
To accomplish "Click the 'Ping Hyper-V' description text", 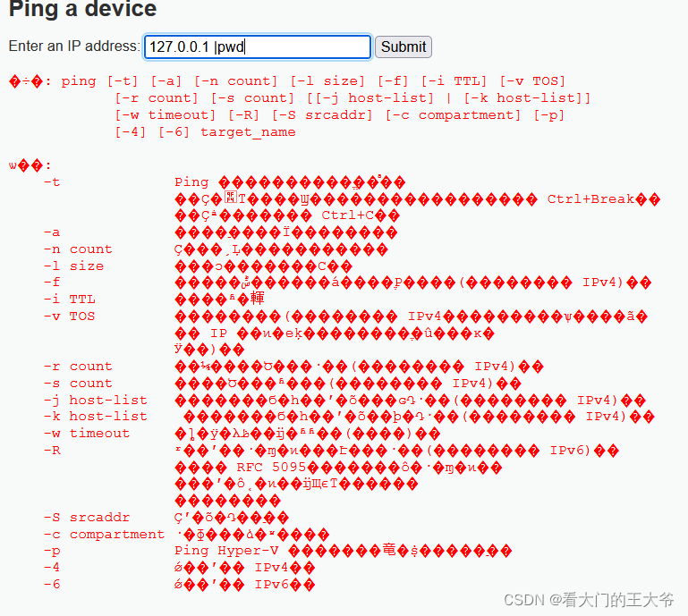I will click(x=226, y=551).
